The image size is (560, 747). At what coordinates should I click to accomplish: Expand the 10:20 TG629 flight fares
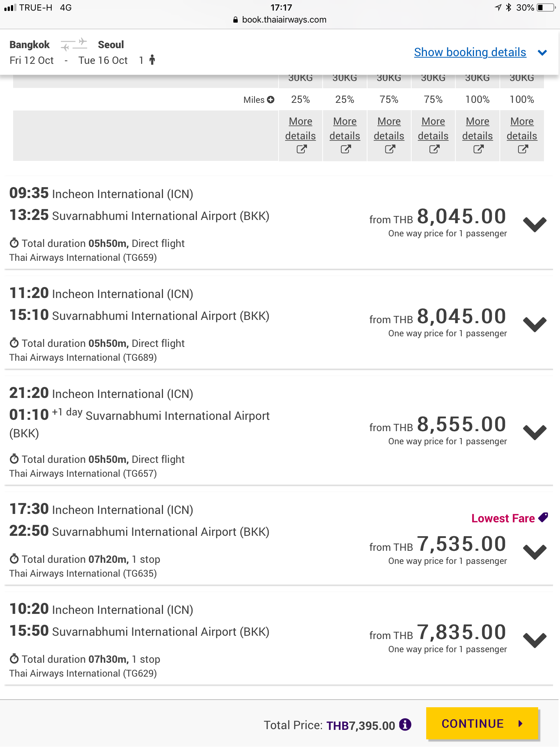pos(534,640)
